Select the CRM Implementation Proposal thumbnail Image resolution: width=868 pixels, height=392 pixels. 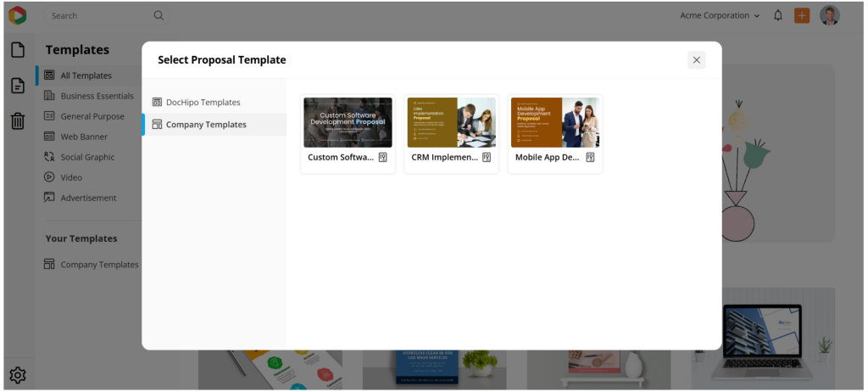coord(452,122)
